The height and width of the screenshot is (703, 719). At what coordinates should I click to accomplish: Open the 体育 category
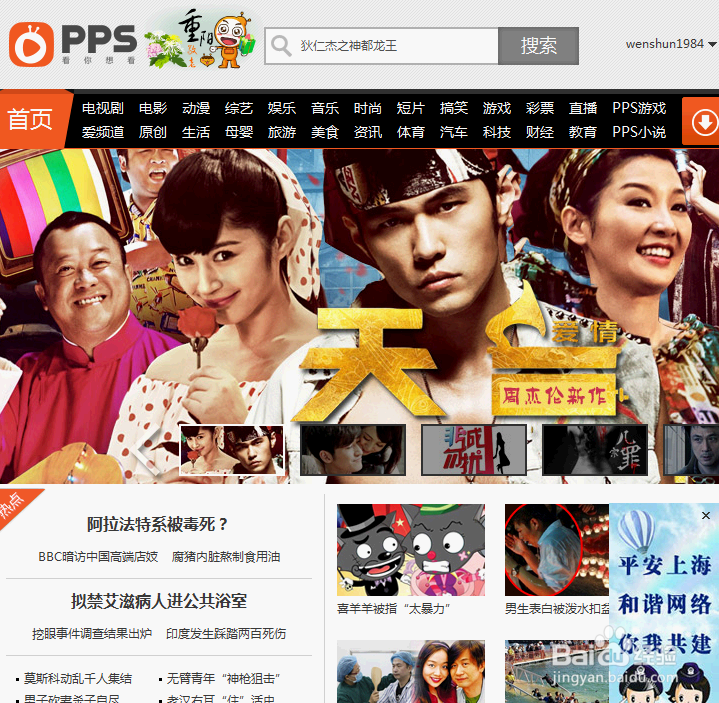point(411,132)
